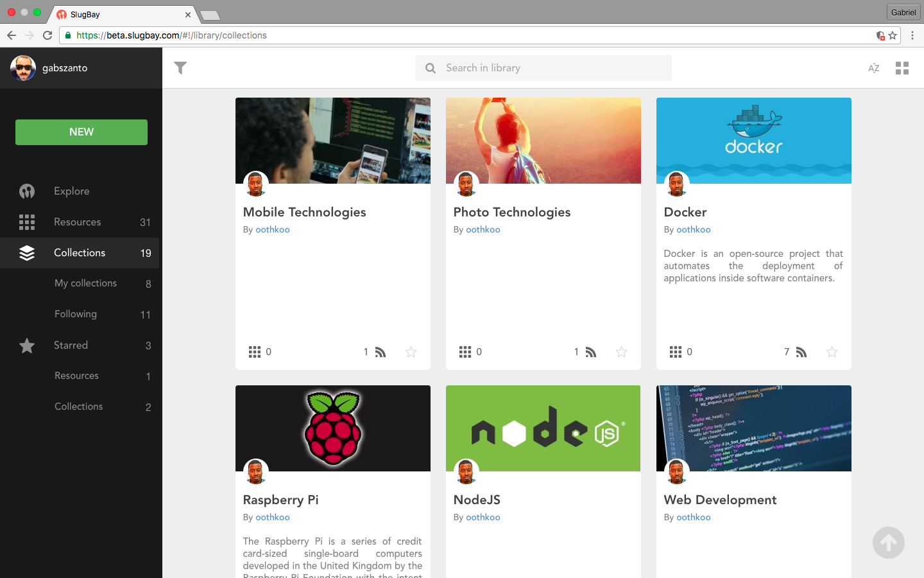
Task: Open starred Collections sub-item, count 2
Action: [x=80, y=407]
